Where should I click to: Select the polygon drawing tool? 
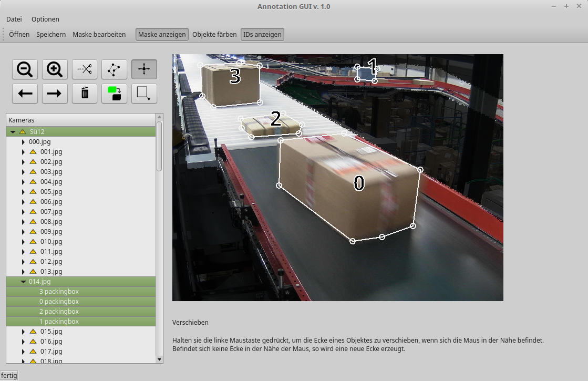point(114,69)
